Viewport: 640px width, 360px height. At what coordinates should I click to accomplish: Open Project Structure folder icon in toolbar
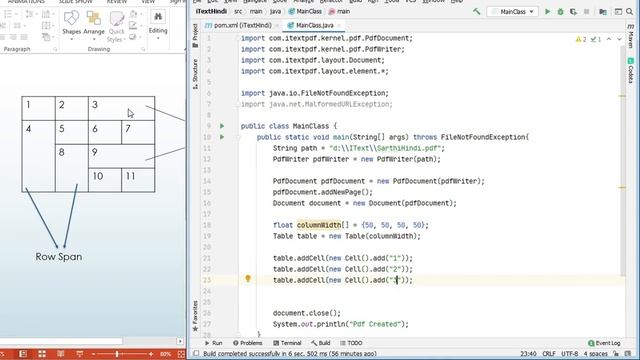coord(603,12)
